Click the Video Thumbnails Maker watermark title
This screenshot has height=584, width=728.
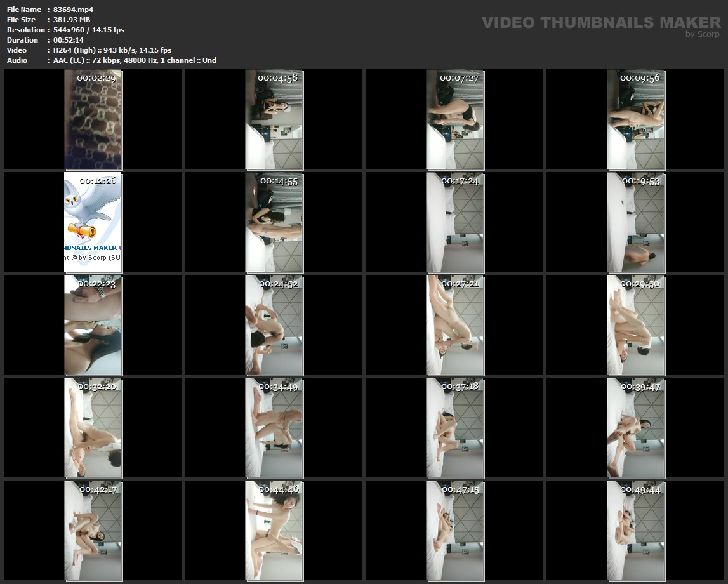[600, 22]
